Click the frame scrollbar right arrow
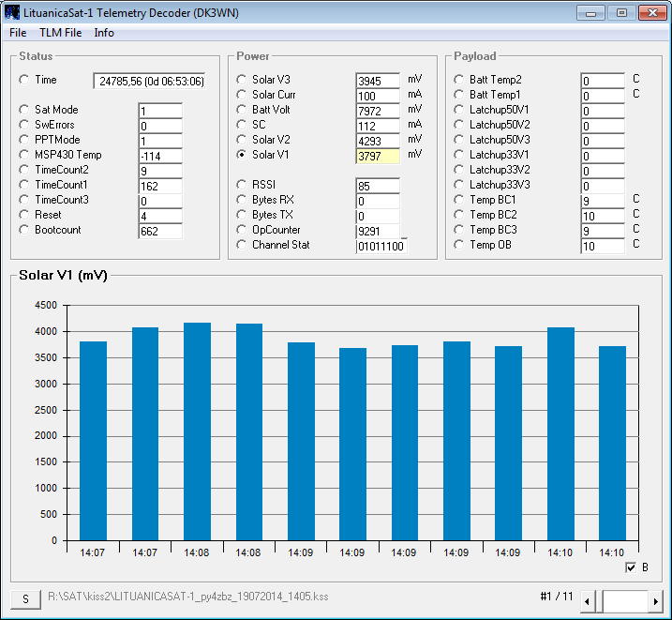 click(x=655, y=601)
